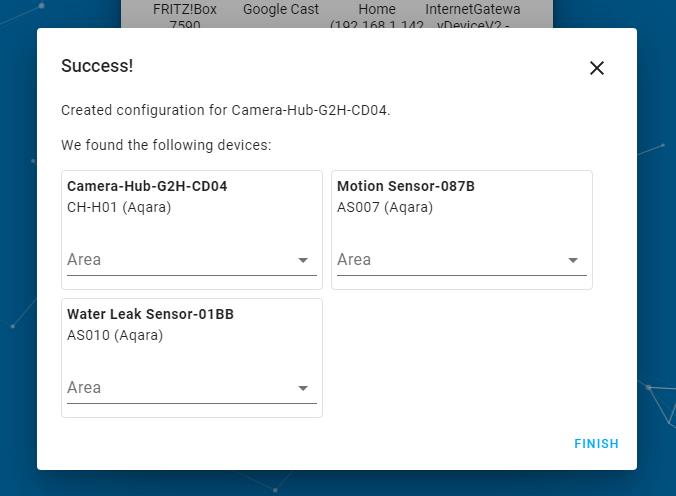Select the Google Cast integration behind dialog
The image size is (676, 496).
[281, 10]
